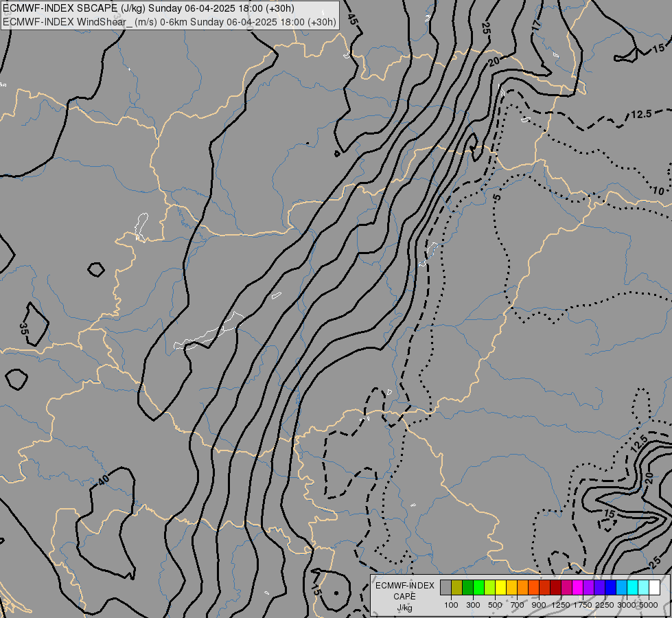Screen dimensions: 672x618
Task: Select the purple swatch after 1750
Action: [588, 588]
